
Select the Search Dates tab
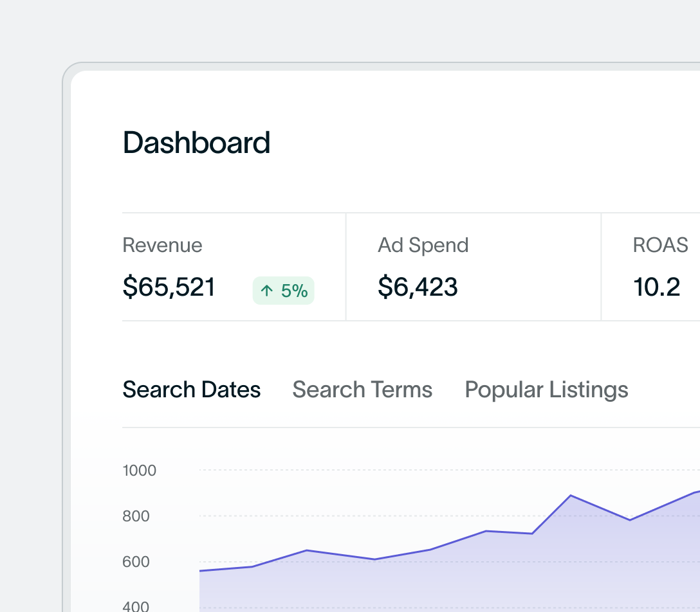191,390
